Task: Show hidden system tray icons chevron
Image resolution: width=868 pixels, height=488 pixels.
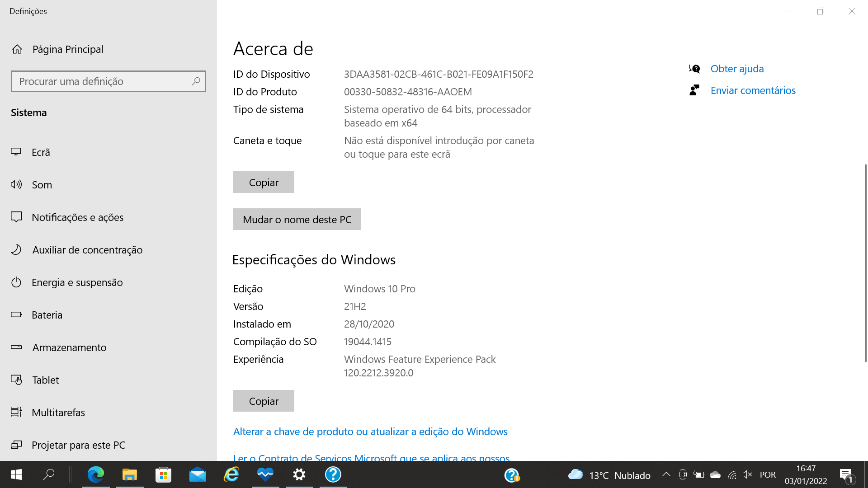Action: [x=666, y=474]
